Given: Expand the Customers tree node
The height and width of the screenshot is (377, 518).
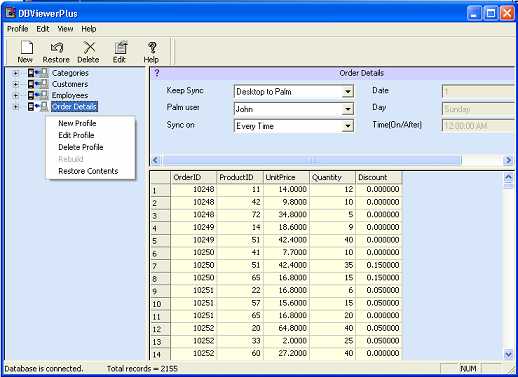Looking at the screenshot, I should pyautogui.click(x=15, y=84).
